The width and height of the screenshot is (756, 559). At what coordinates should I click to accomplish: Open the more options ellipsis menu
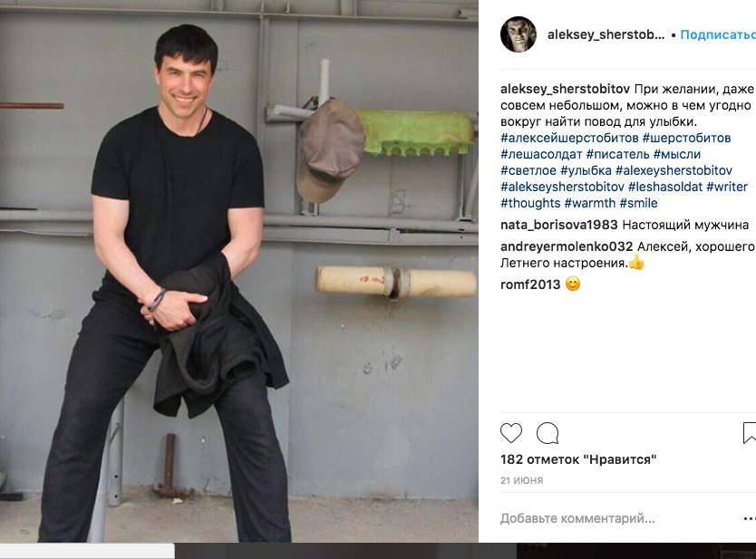tap(750, 518)
